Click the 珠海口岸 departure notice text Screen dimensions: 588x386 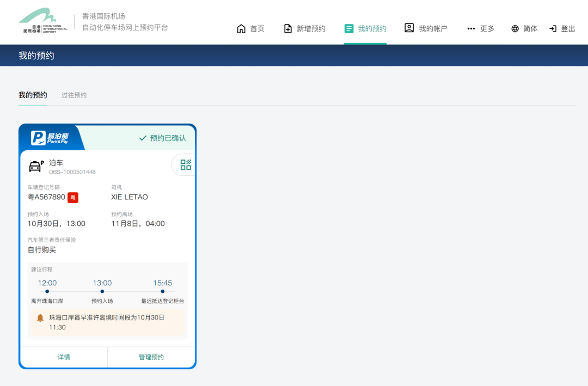click(107, 322)
